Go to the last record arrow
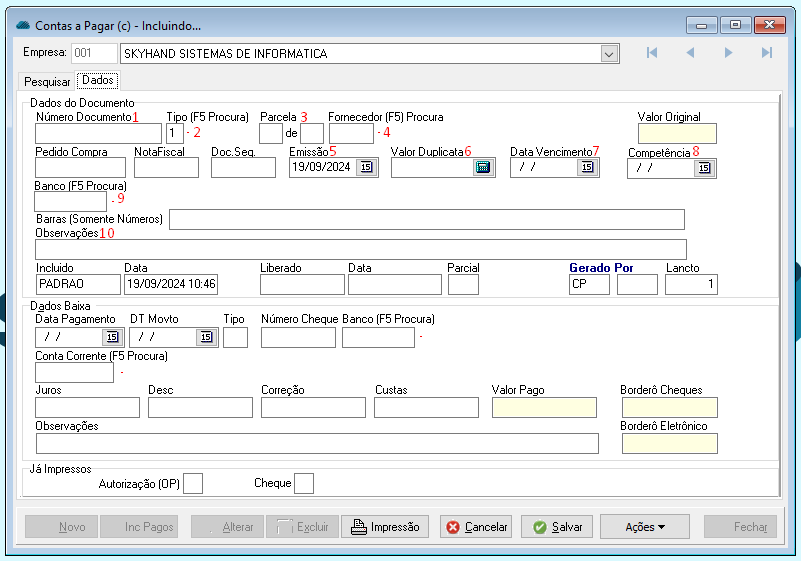This screenshot has height=561, width=801. pyautogui.click(x=767, y=53)
